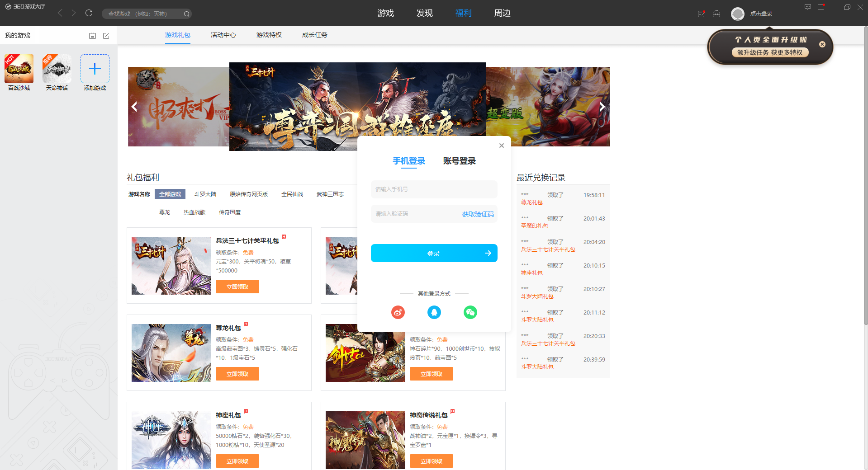Click the phone number input field

pyautogui.click(x=433, y=189)
